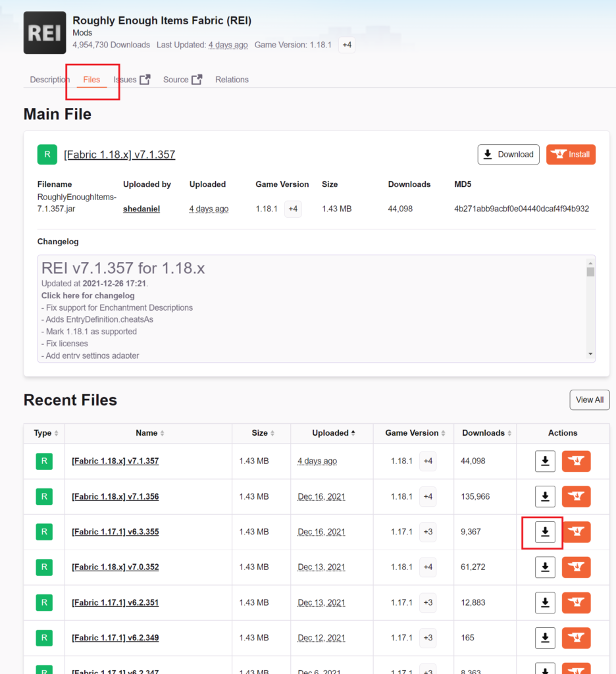Download file v6.3.355 via download icon
This screenshot has width=616, height=674.
pos(545,532)
